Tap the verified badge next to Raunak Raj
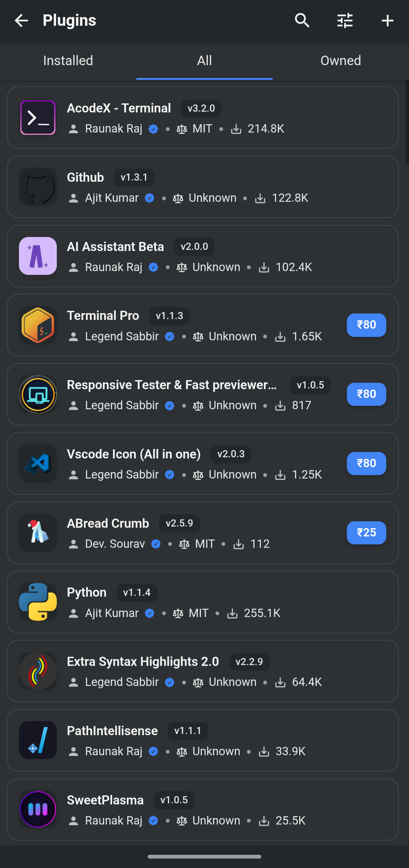 click(153, 129)
